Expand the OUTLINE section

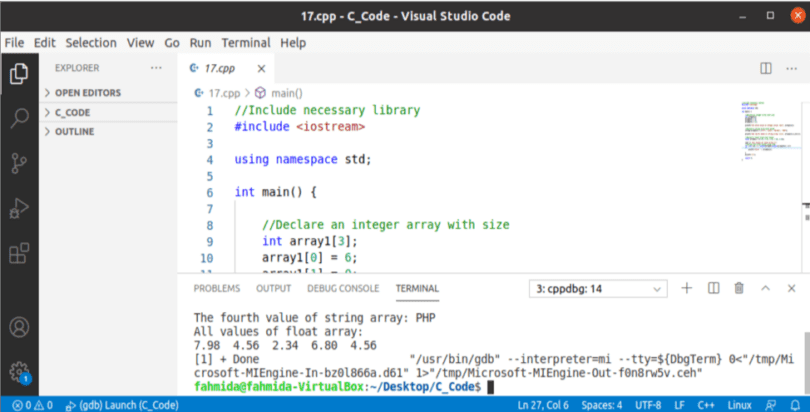point(74,132)
